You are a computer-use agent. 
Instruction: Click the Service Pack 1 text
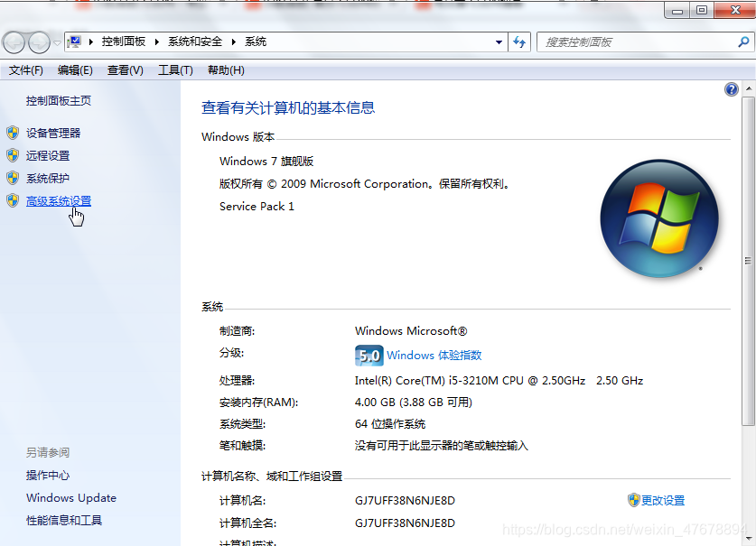[x=257, y=207]
